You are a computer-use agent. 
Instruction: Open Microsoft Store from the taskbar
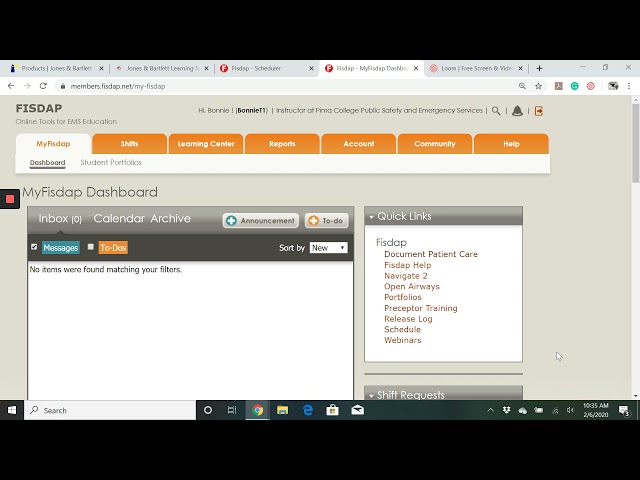pyautogui.click(x=332, y=410)
